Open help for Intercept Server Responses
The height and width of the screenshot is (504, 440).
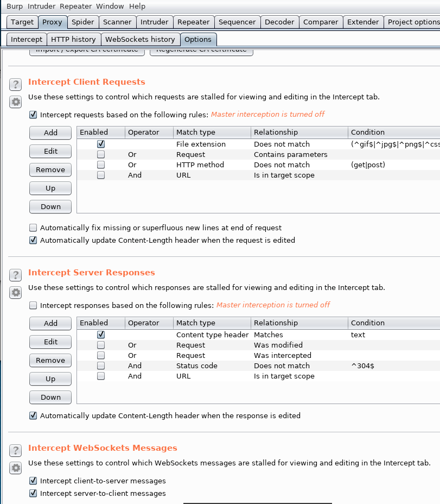click(x=15, y=275)
